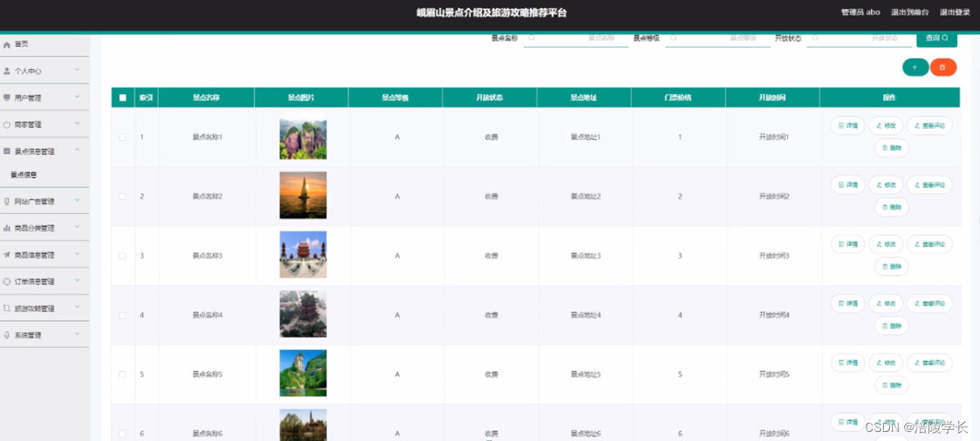Expand 商家管理 sidebar chevron
This screenshot has width=980, height=441.
pos(77,124)
